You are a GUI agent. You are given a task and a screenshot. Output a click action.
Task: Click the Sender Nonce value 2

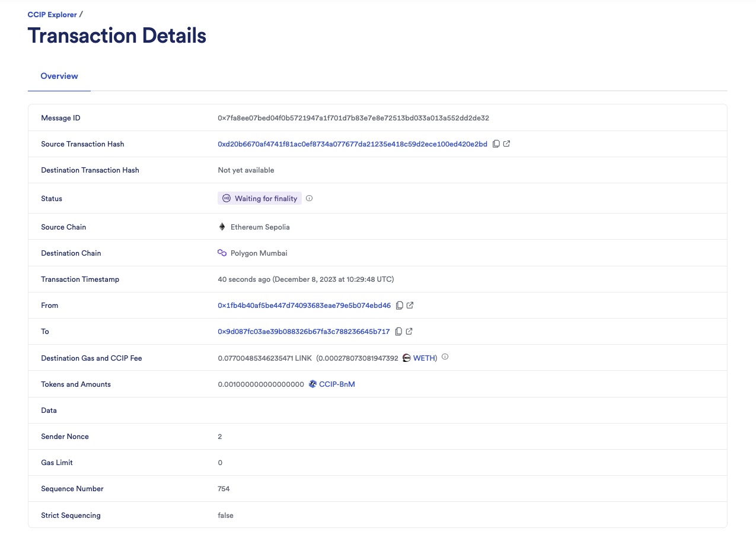point(220,437)
